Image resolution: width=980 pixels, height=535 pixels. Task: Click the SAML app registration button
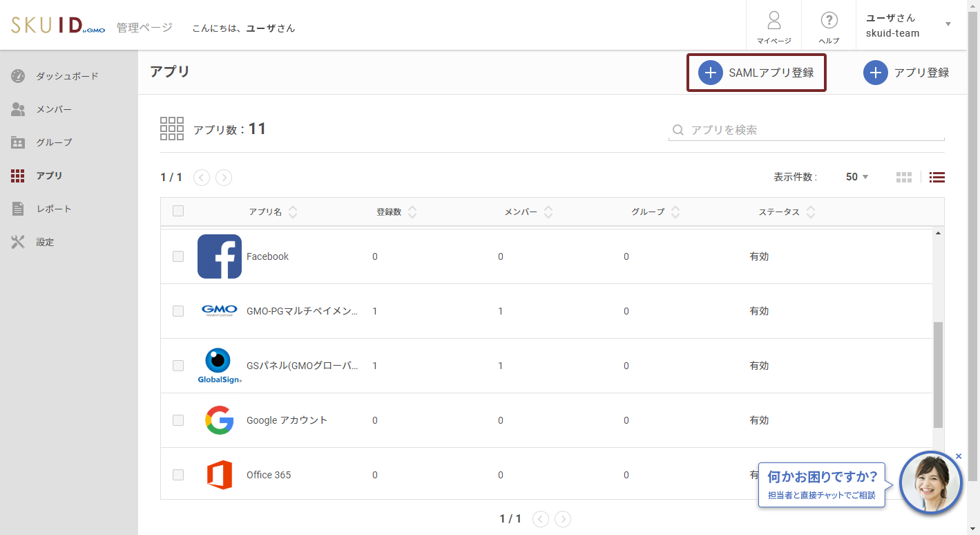click(757, 73)
